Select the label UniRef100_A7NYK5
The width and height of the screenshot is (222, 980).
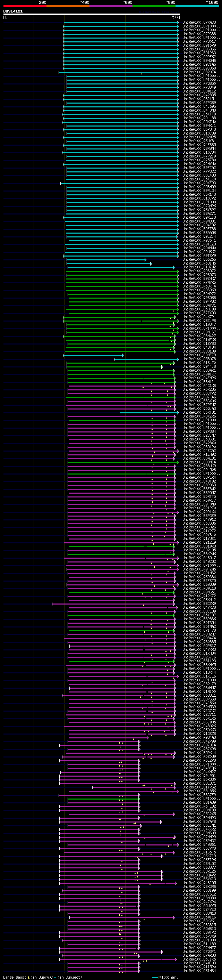click(199, 282)
